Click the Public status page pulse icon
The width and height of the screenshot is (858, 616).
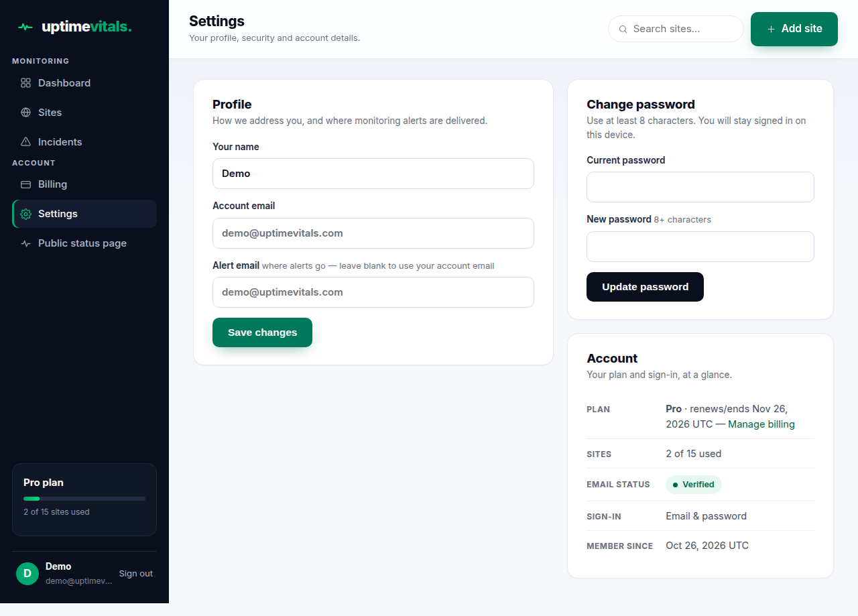coord(25,243)
